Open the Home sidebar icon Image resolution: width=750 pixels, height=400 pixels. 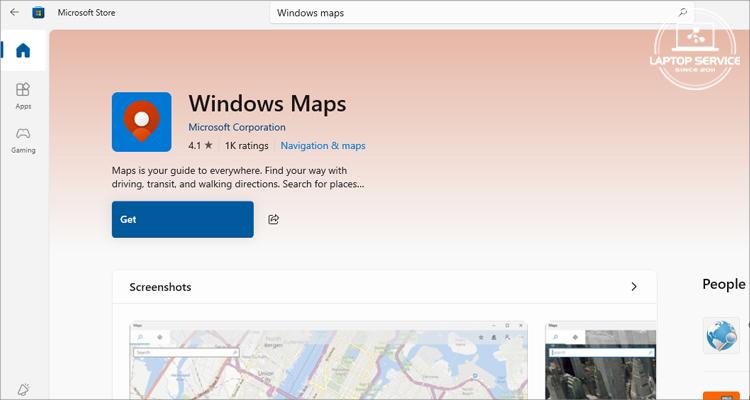click(23, 50)
